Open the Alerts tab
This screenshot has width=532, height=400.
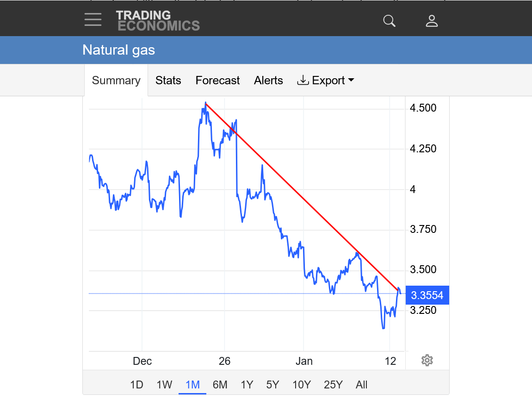pyautogui.click(x=268, y=81)
